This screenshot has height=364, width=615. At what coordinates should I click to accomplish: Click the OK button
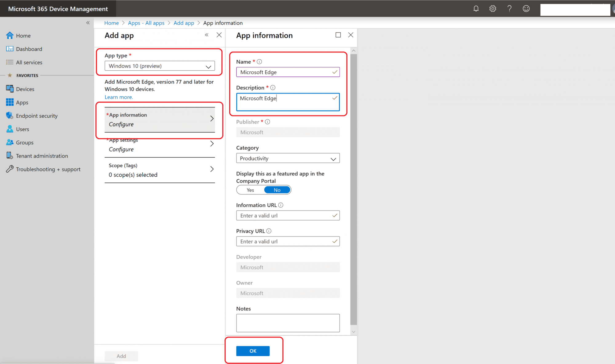253,351
